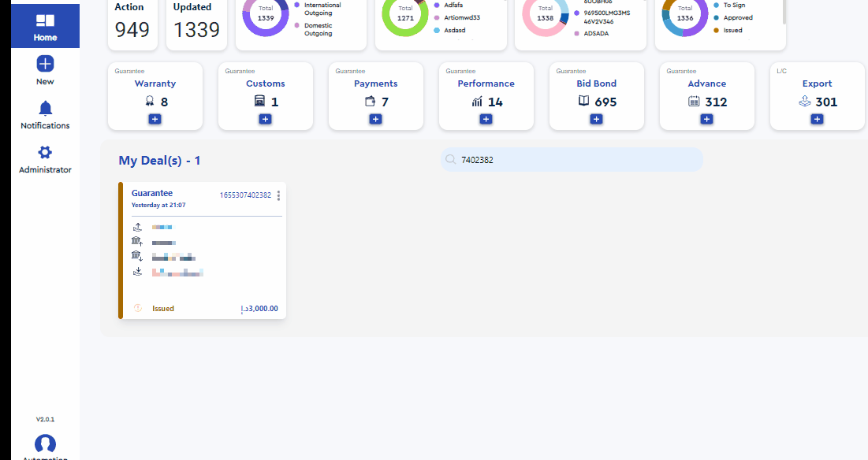The height and width of the screenshot is (460, 868).
Task: Open the Payments card title
Action: [x=375, y=83]
